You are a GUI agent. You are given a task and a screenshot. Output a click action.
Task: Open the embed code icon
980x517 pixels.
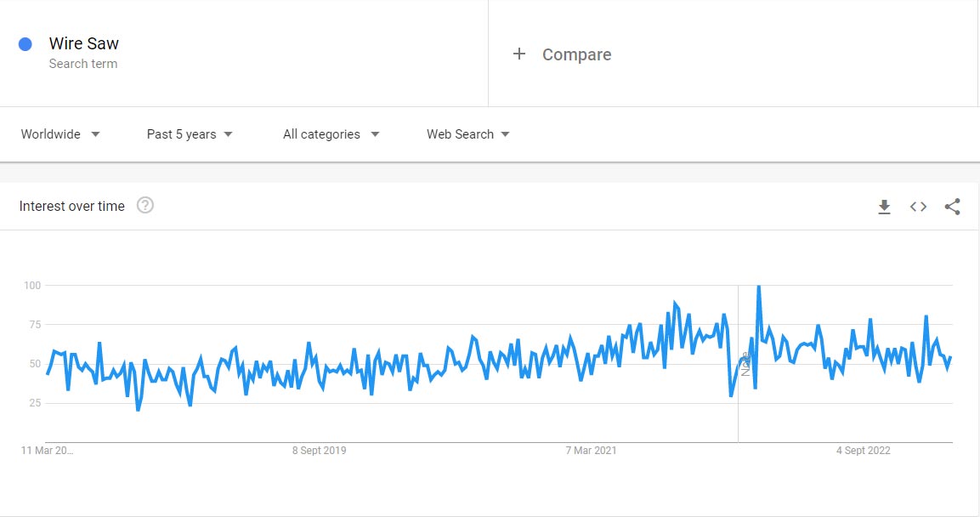tap(918, 207)
